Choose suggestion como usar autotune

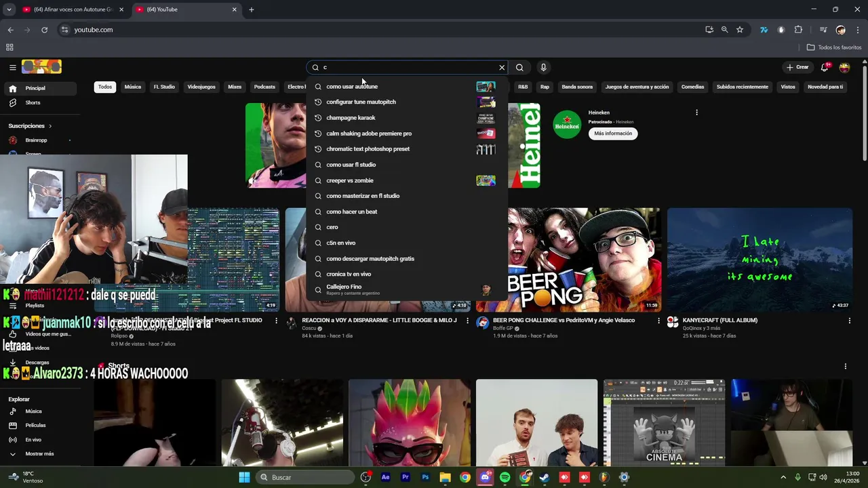point(407,86)
